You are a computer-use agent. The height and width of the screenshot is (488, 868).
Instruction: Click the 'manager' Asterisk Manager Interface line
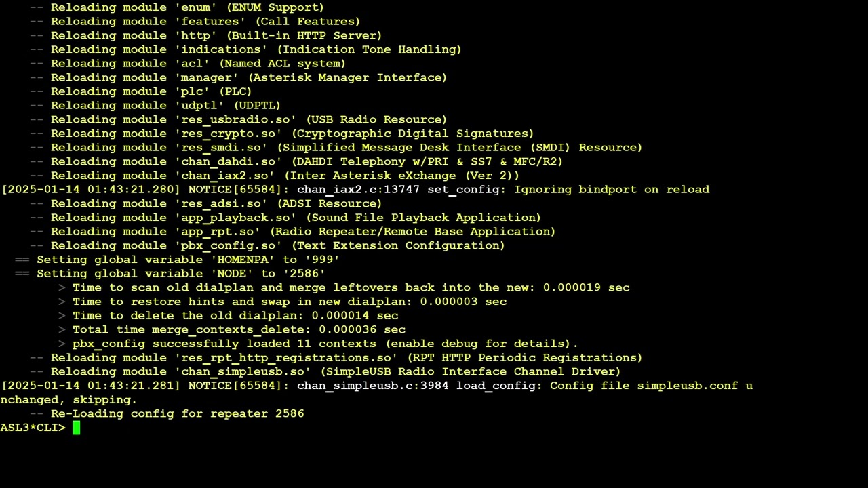click(239, 77)
